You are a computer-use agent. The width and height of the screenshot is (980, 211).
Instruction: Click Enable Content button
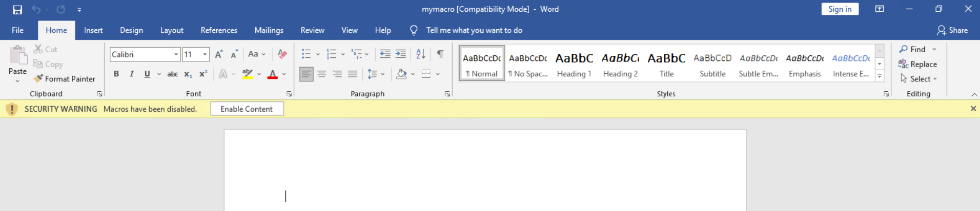coord(247,109)
